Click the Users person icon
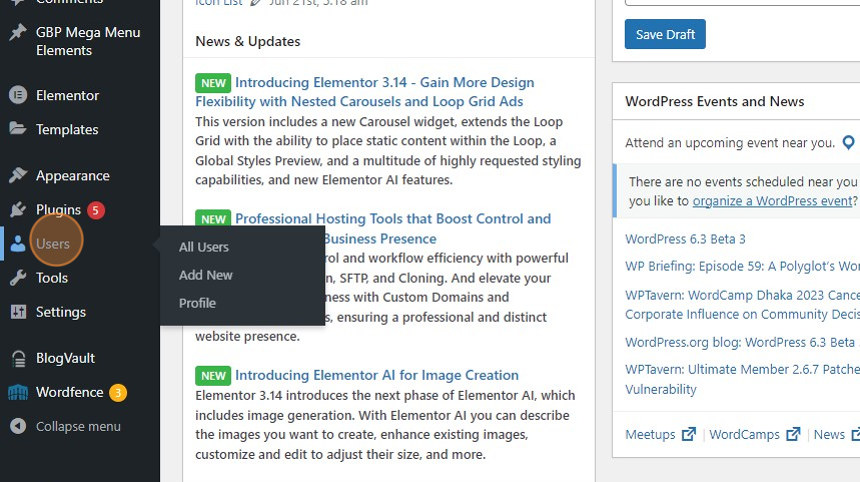 point(18,243)
